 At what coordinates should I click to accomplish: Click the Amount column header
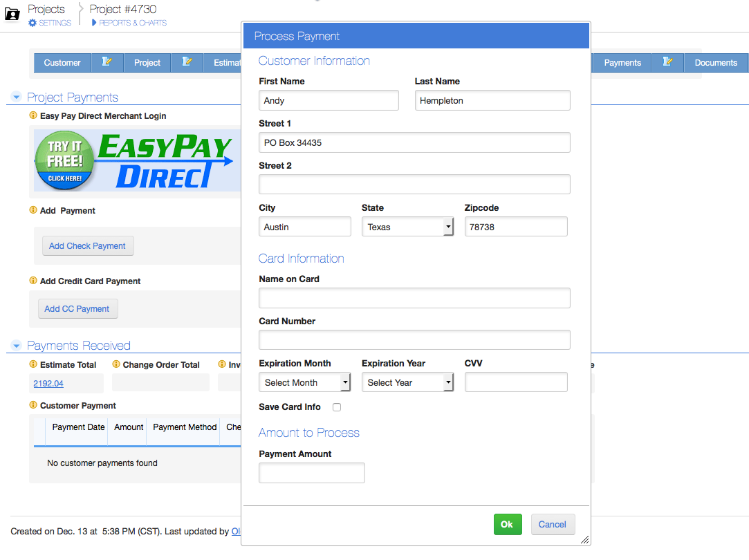pos(129,427)
